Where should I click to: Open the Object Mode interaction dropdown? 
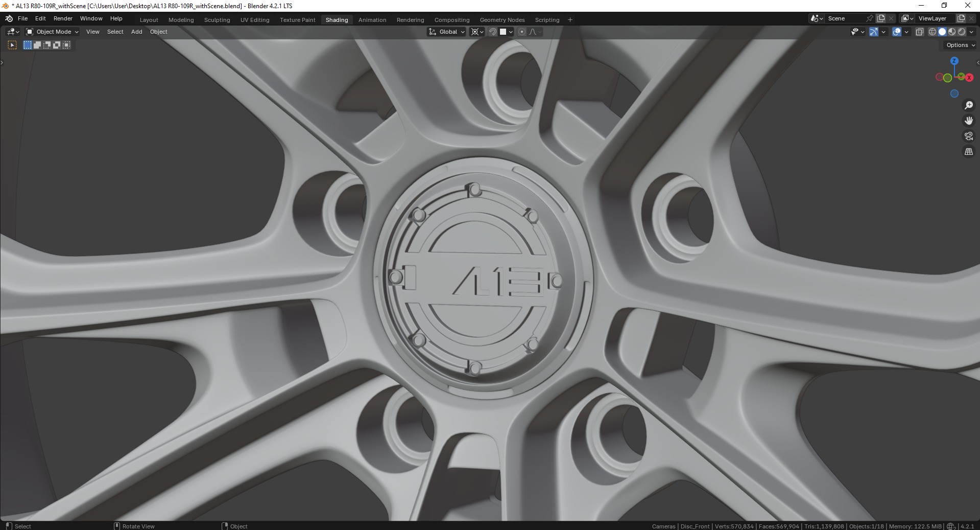[x=52, y=32]
